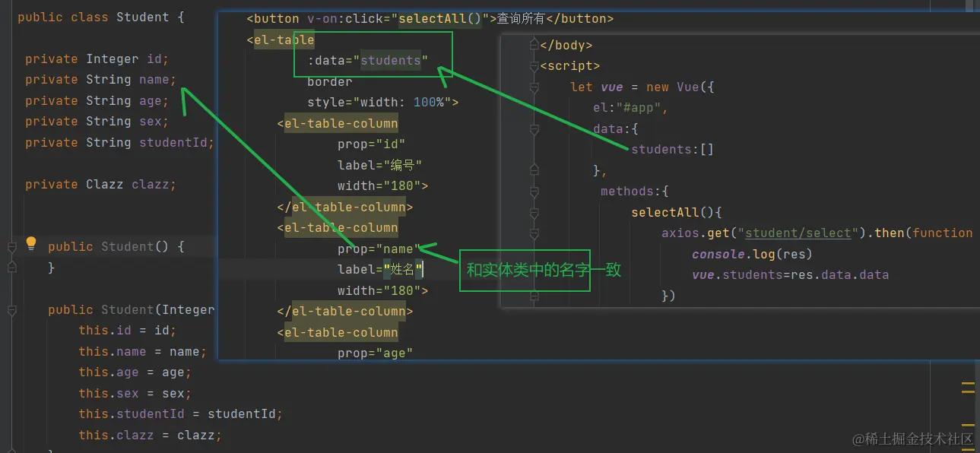Click the "border" attribute line
The image size is (980, 453).
click(x=330, y=81)
